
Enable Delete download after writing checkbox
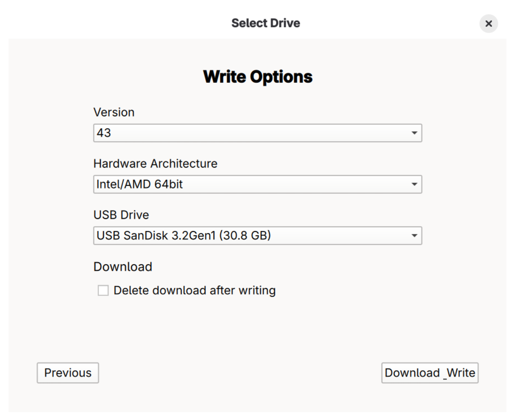point(103,290)
